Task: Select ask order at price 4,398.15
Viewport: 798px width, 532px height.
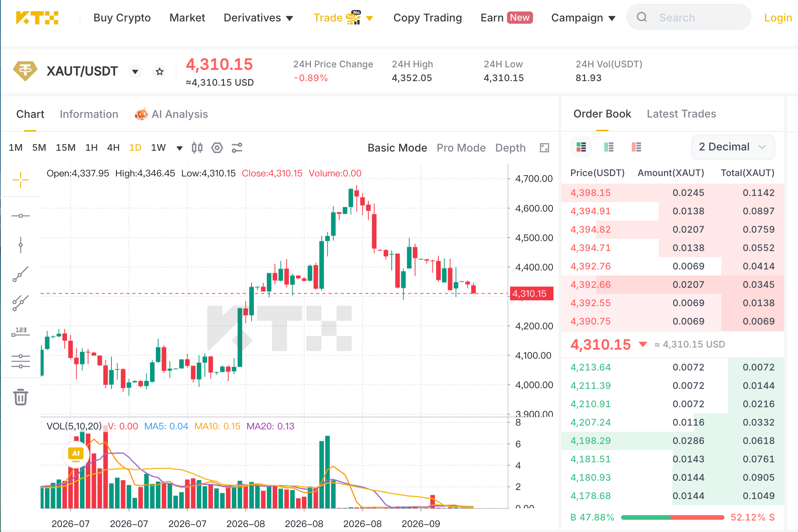Action: 673,193
